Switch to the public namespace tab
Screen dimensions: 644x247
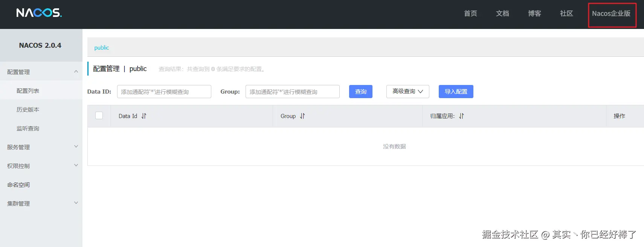102,48
